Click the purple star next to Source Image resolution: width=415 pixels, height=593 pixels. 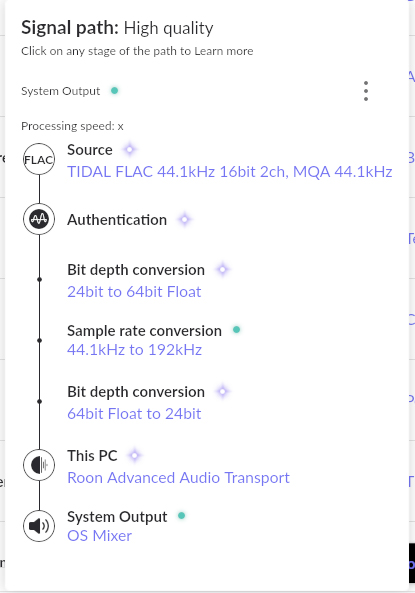pyautogui.click(x=130, y=149)
